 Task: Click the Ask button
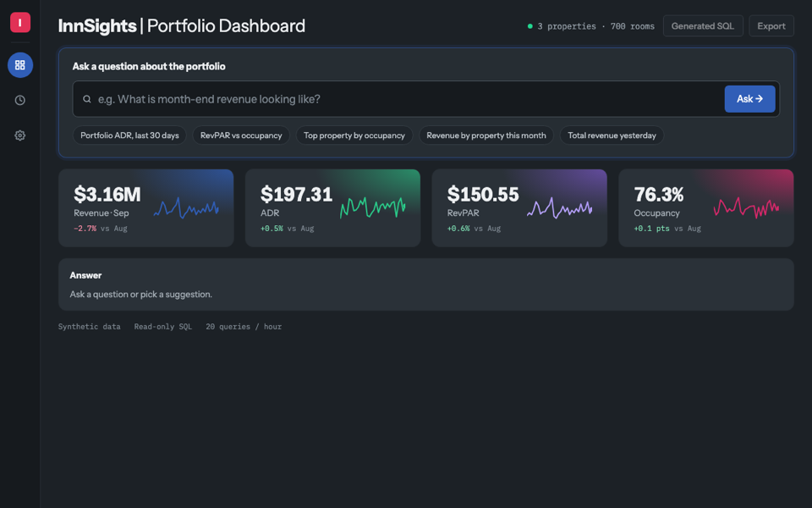(749, 98)
